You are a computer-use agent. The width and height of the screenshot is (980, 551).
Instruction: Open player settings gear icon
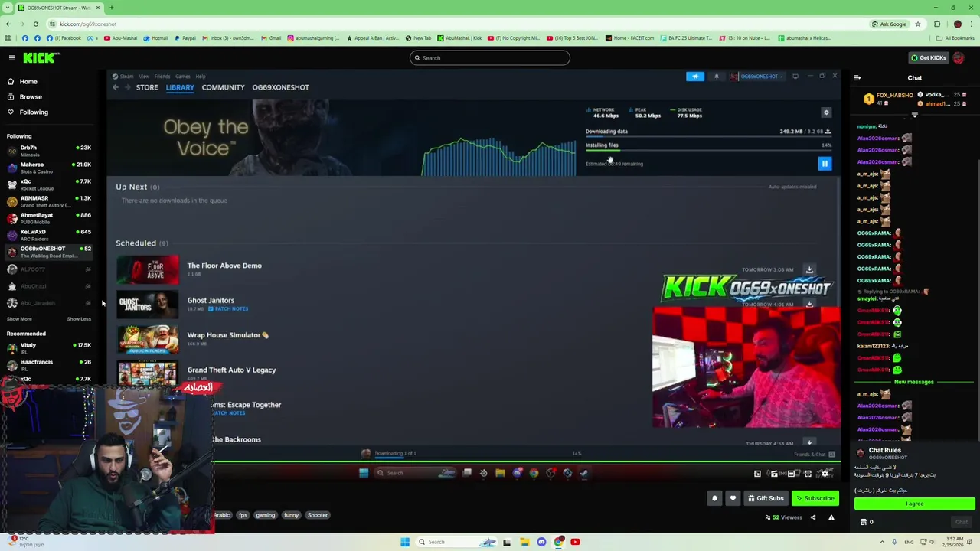pyautogui.click(x=824, y=474)
